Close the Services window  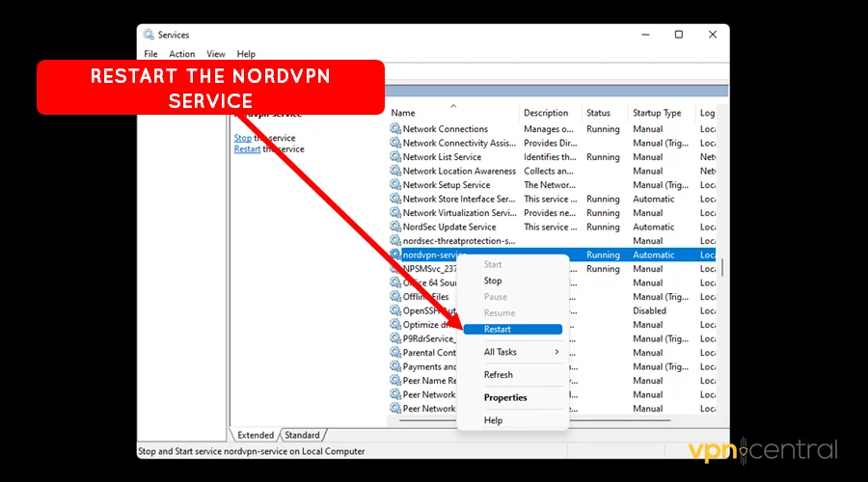click(713, 35)
